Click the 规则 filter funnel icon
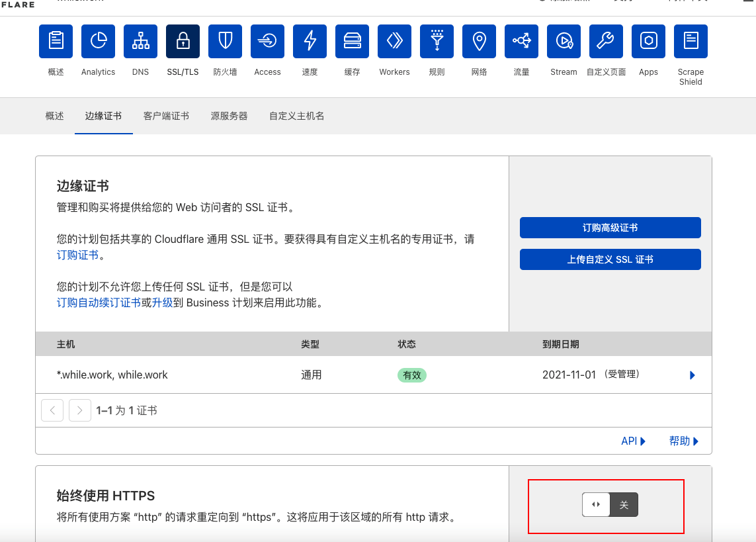Image resolution: width=756 pixels, height=542 pixels. [437, 41]
